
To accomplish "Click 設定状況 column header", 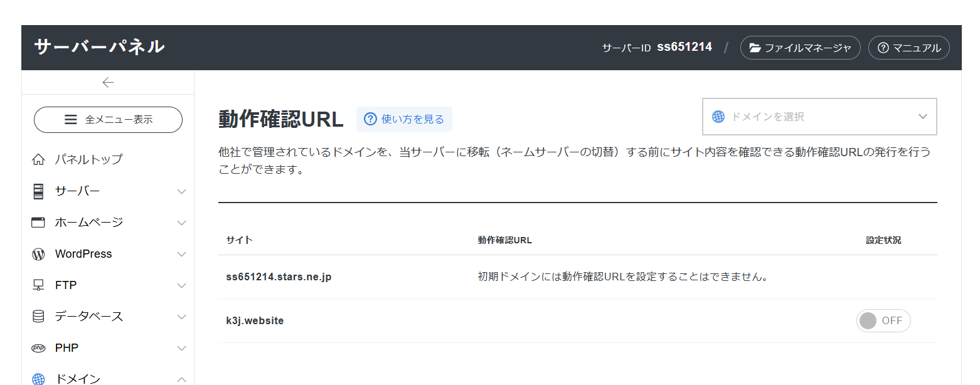I will coord(883,240).
